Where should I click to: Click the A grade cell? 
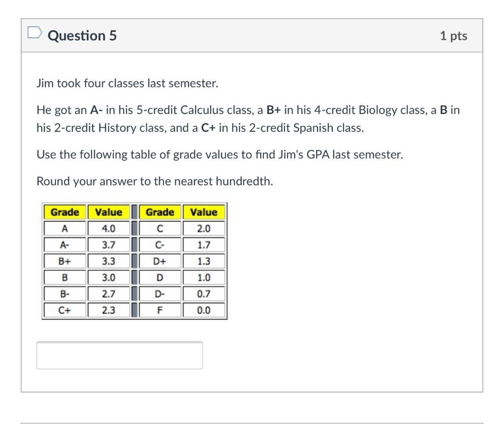[64, 228]
